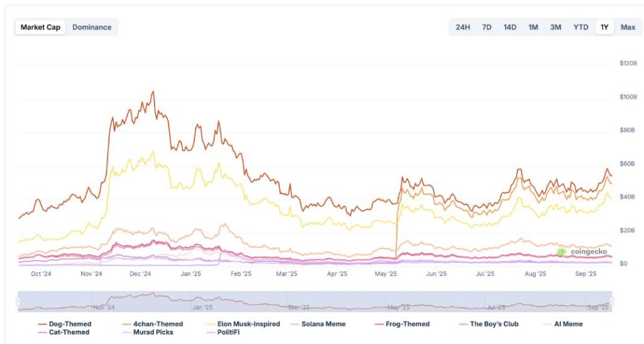
Task: Set chart range to 3M
Action: click(x=555, y=27)
